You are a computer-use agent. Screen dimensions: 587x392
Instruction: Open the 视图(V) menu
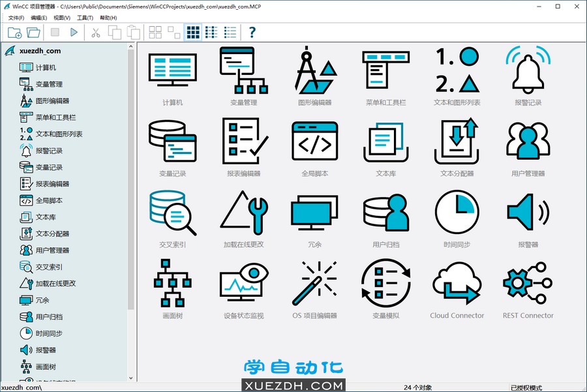62,18
